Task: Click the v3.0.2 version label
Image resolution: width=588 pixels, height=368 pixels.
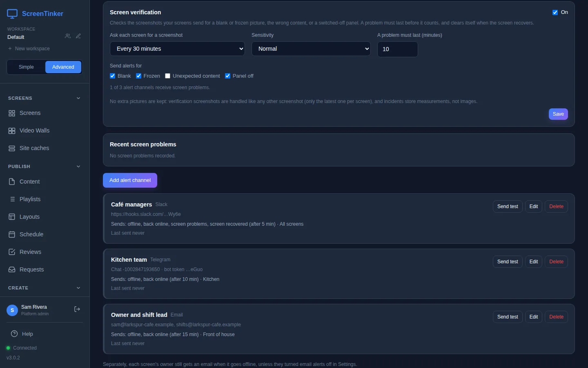Action: [13, 358]
